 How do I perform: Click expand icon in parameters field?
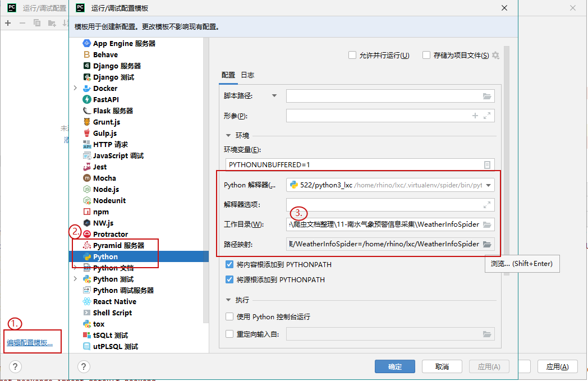point(487,116)
